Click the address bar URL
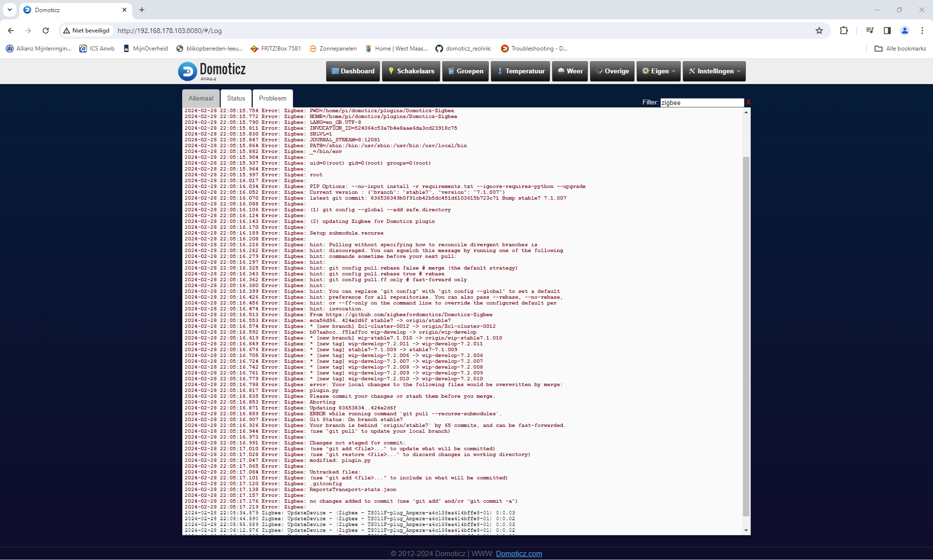The height and width of the screenshot is (560, 933). pyautogui.click(x=170, y=31)
